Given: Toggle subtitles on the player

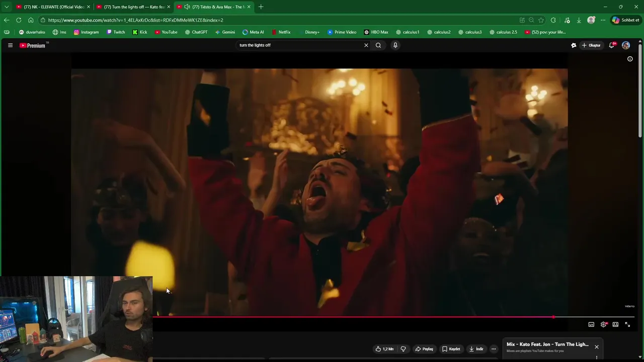Looking at the screenshot, I should 591,325.
